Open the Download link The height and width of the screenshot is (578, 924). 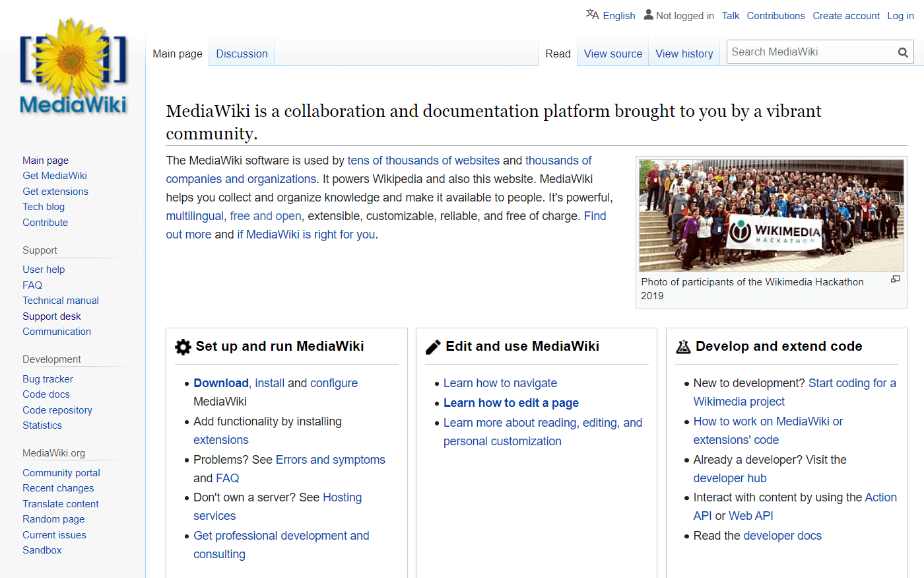point(221,382)
